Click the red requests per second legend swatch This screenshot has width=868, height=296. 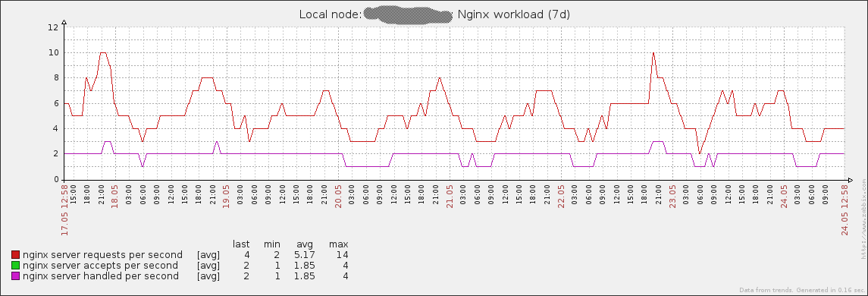coord(15,255)
